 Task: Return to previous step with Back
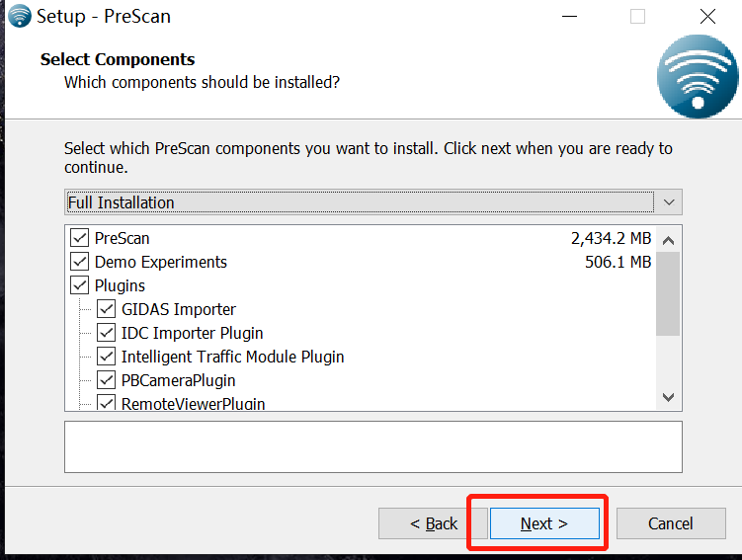(434, 523)
